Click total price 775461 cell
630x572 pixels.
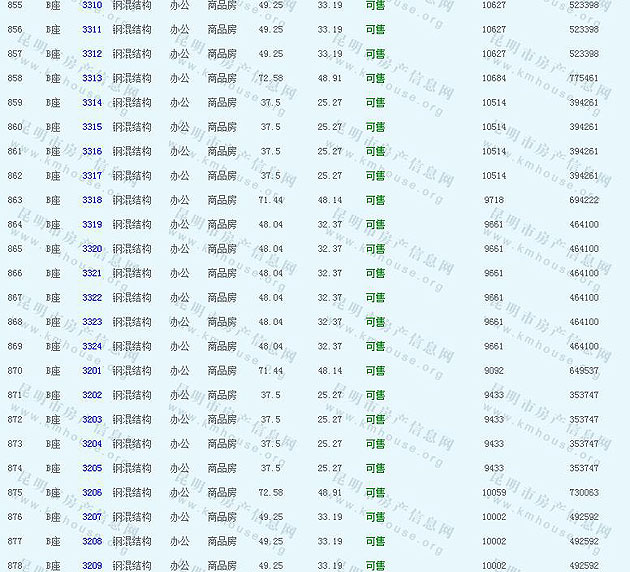point(583,78)
